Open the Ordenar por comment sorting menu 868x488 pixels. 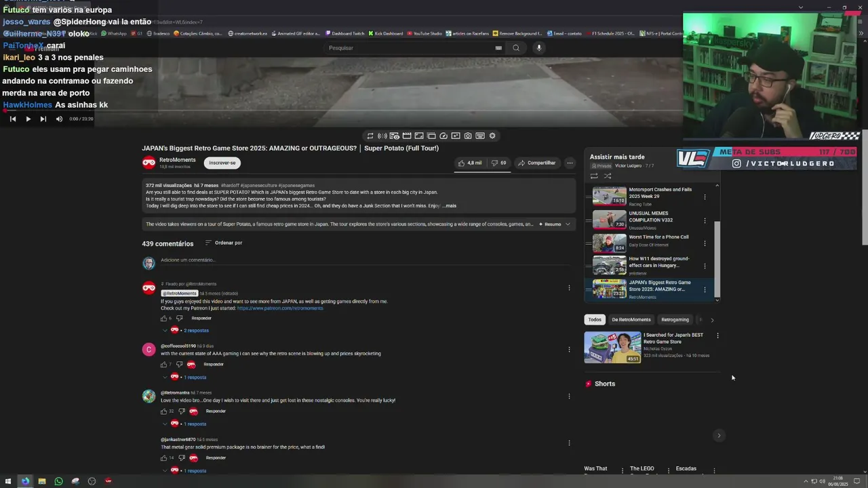click(224, 243)
